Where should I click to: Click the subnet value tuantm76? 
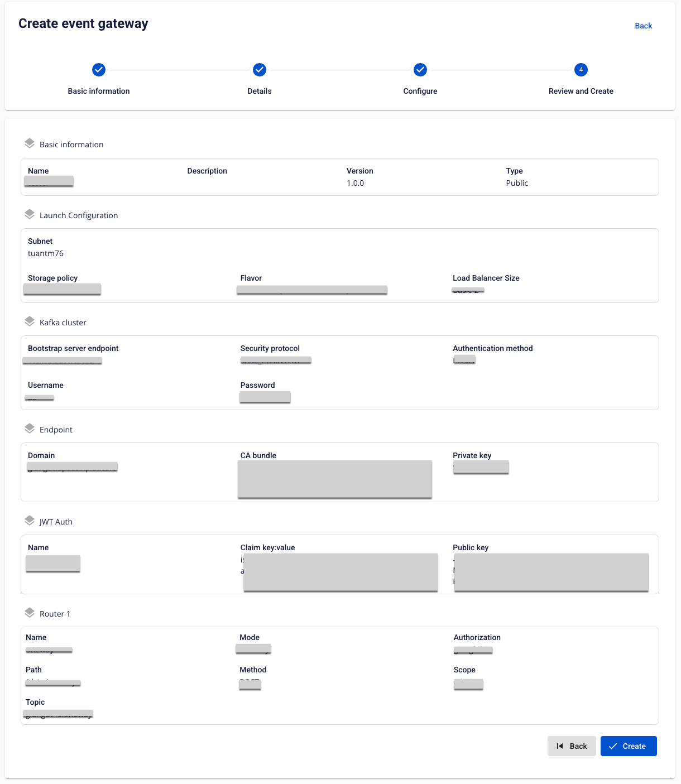click(x=46, y=253)
